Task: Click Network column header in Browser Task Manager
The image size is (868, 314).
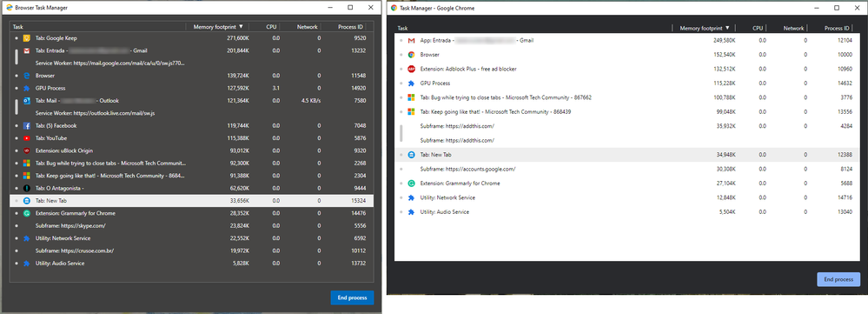Action: 308,27
